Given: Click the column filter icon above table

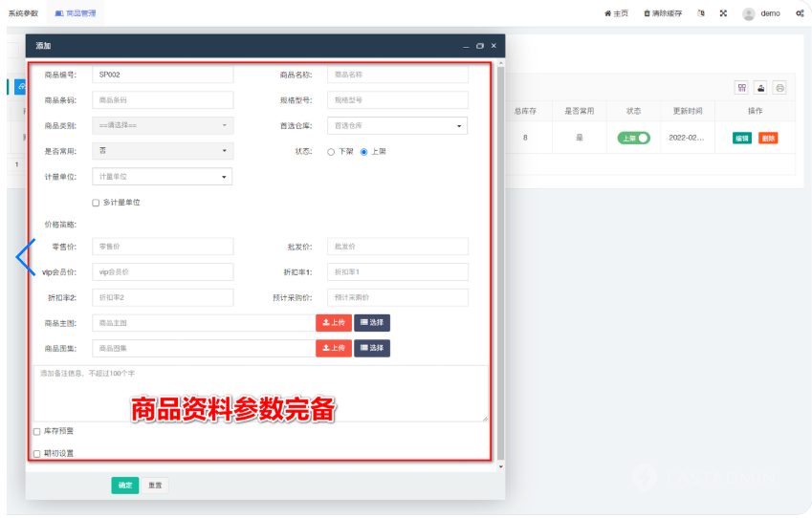Looking at the screenshot, I should point(741,88).
